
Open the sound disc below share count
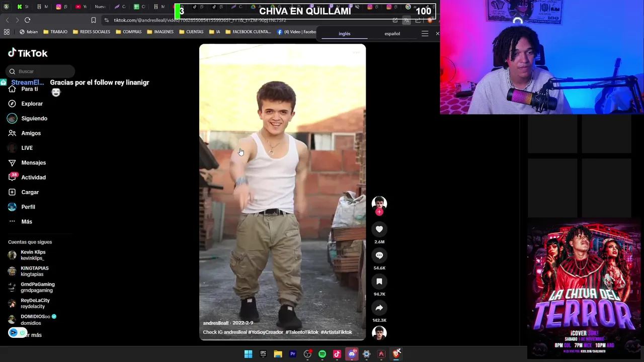pyautogui.click(x=379, y=333)
